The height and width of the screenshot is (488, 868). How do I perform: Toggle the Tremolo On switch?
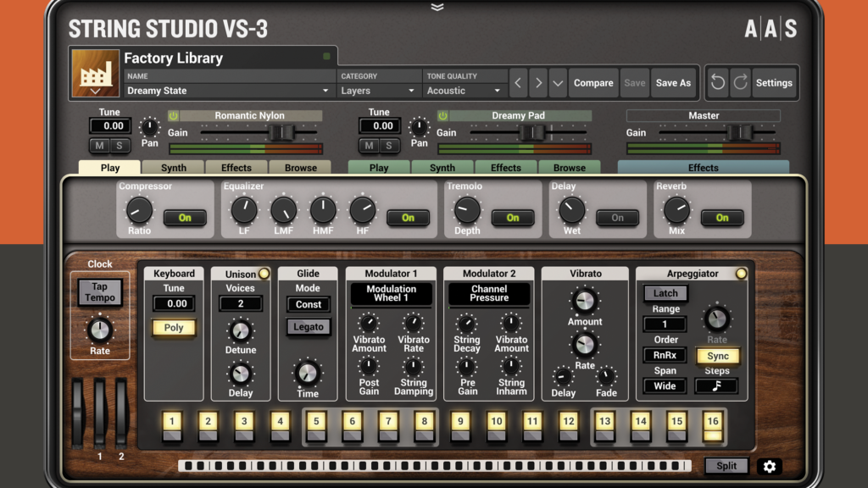(513, 218)
